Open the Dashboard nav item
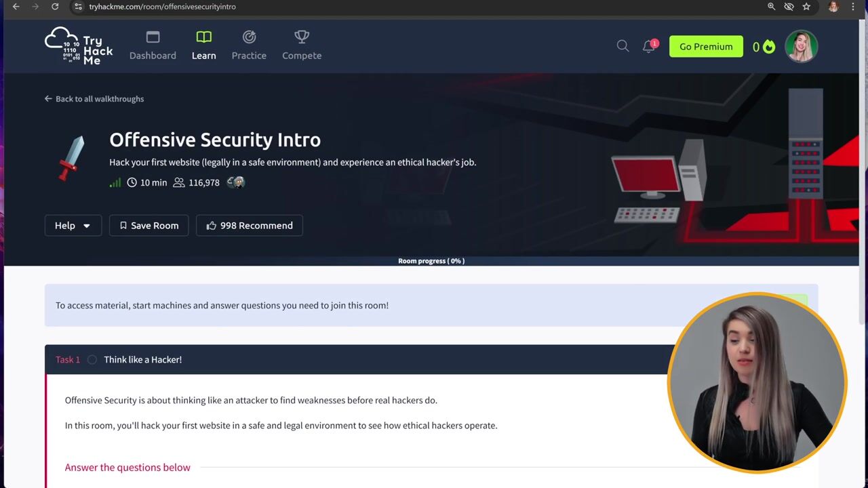868x488 pixels. pos(153,46)
